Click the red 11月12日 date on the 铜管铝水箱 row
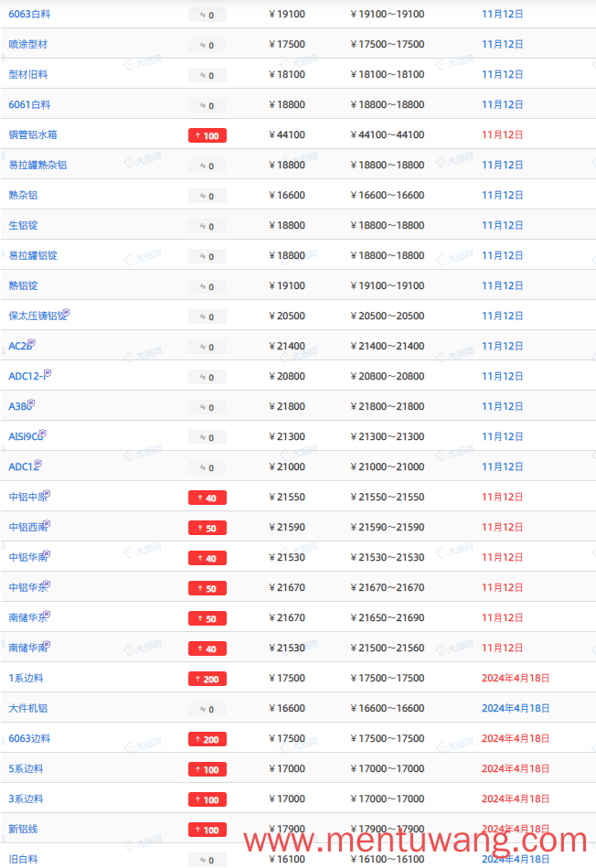 [x=502, y=134]
